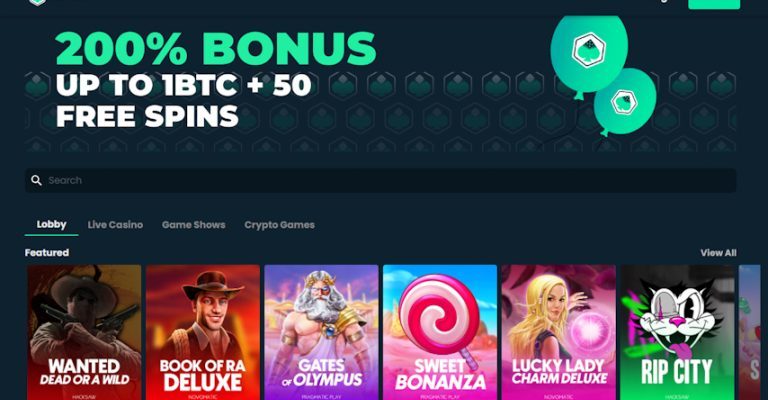
Task: Launch the RIP City game tile
Action: [677, 332]
